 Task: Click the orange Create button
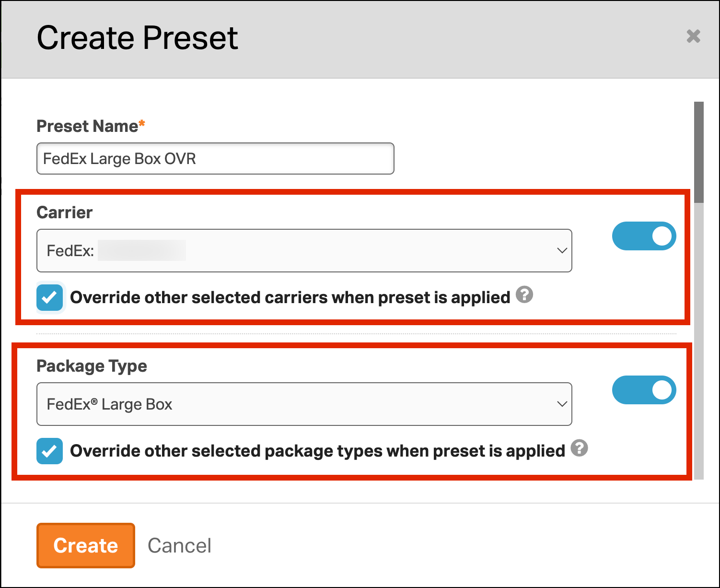pos(86,545)
